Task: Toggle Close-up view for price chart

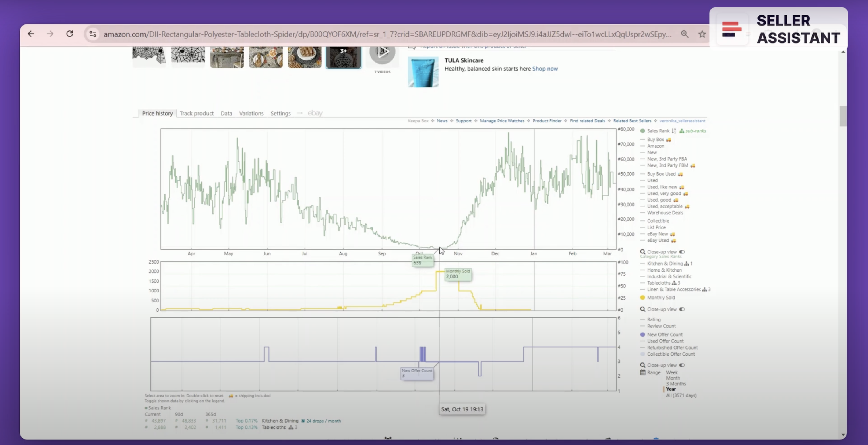Action: (x=682, y=252)
